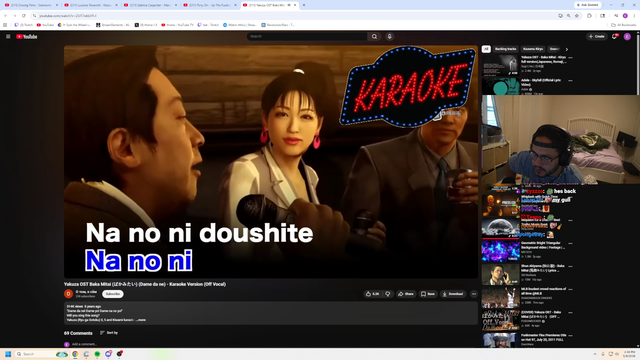
Task: Click the 69 Comments heading
Action: pos(78,333)
